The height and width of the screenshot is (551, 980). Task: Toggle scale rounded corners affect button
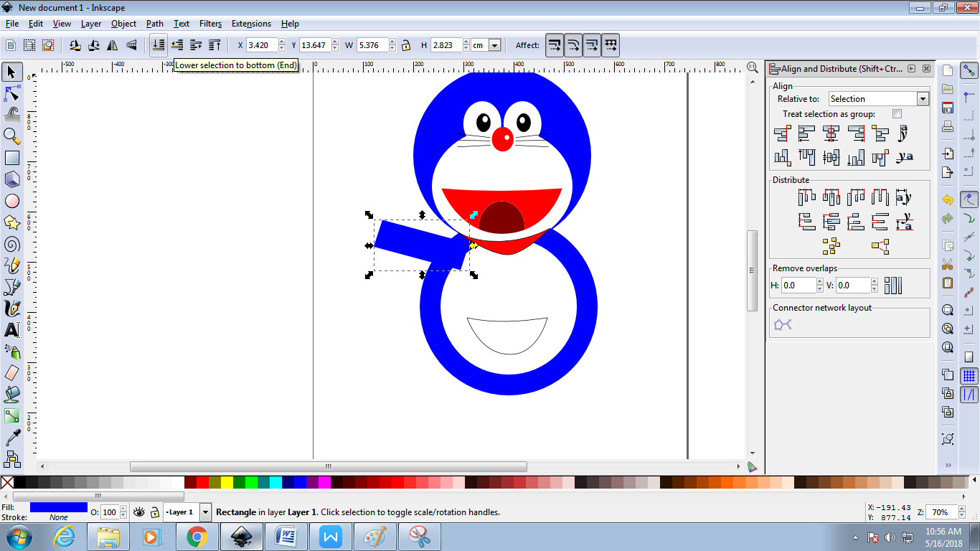click(573, 45)
